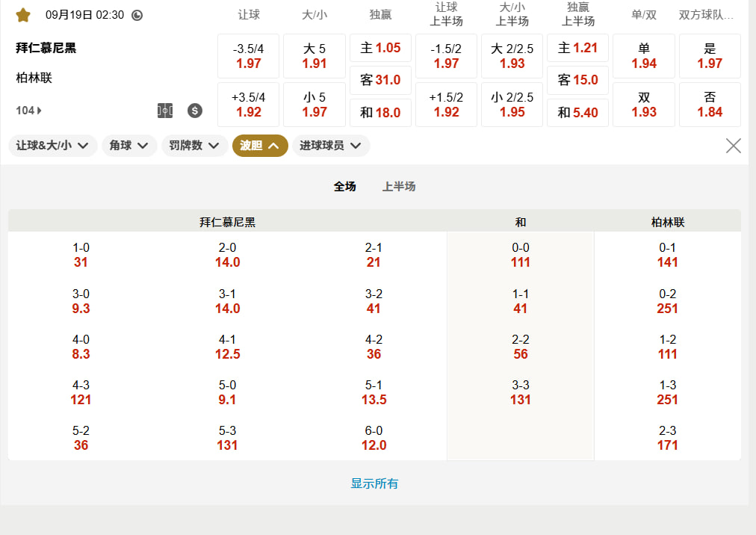Pick correct score 4-1 at 12.5
This screenshot has height=535, width=756.
[228, 347]
